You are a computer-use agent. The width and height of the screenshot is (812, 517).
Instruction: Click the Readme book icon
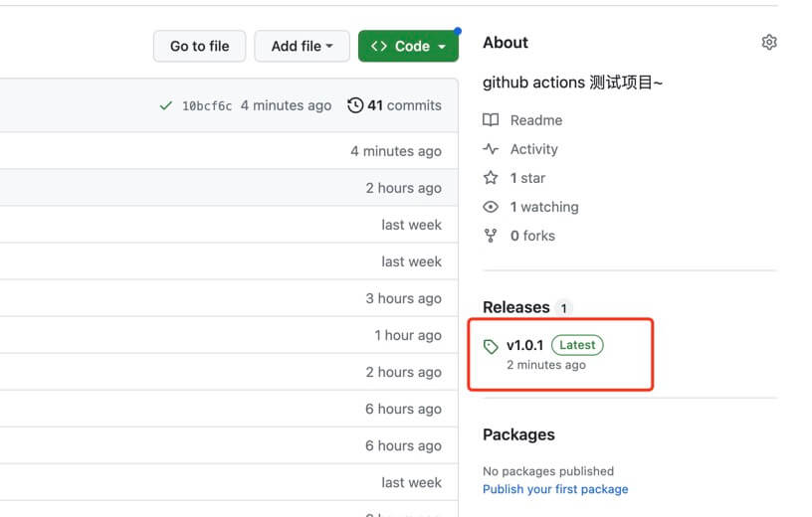click(x=491, y=120)
